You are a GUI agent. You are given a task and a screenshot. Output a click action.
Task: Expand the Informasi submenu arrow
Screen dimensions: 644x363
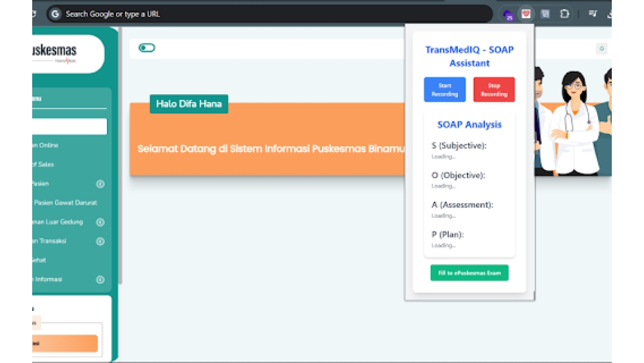(100, 280)
